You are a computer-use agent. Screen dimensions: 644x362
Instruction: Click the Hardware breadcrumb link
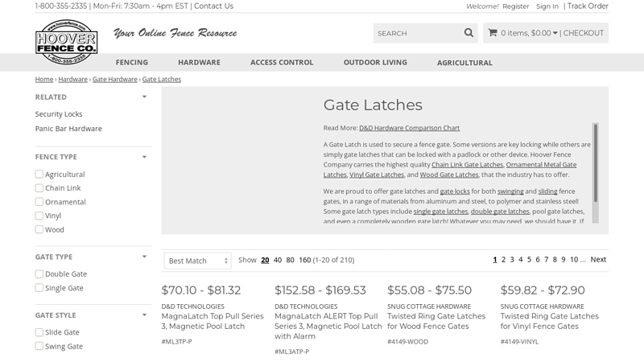tap(72, 79)
